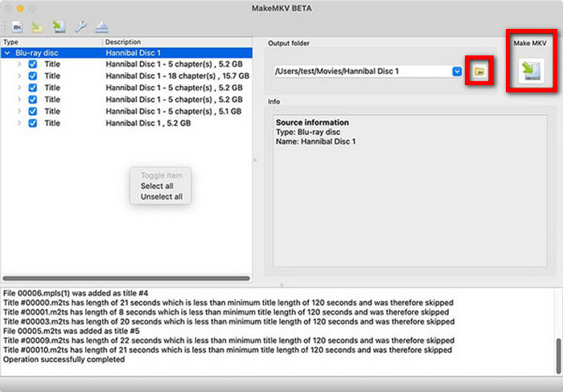Uncheck the last Title checkbox without chapters
The height and width of the screenshot is (392, 563).
[x=32, y=124]
